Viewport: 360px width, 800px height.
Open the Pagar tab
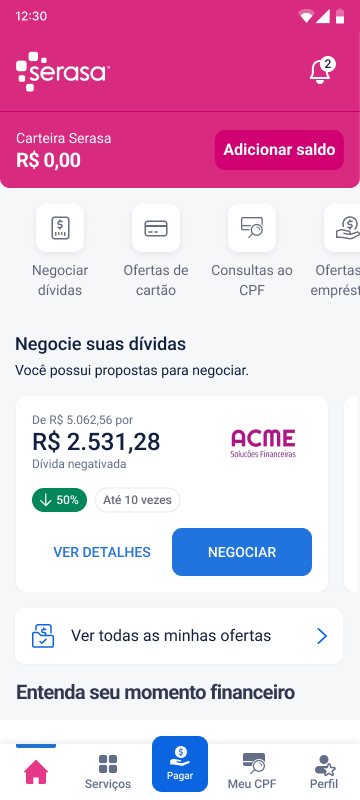tap(180, 764)
